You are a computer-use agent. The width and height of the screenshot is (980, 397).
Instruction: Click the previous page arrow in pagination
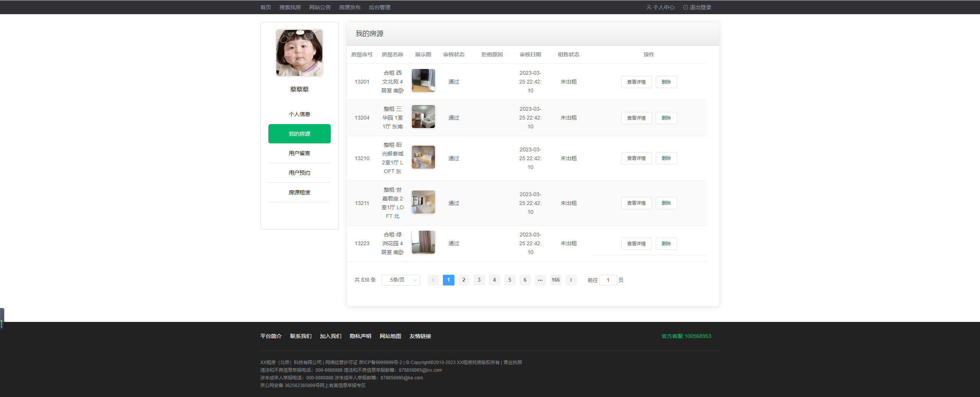[x=433, y=280]
